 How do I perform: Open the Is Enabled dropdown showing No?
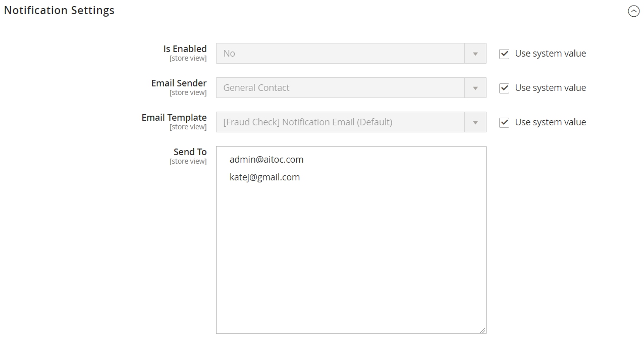351,53
